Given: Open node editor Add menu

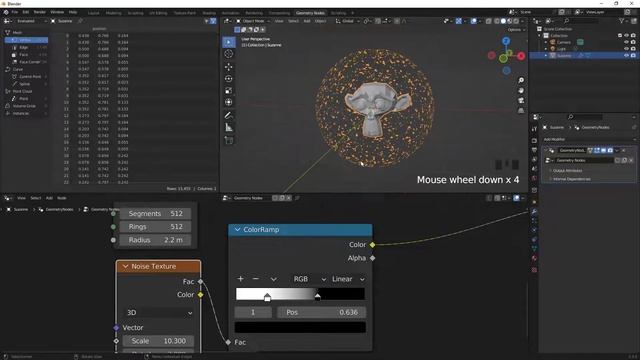Looking at the screenshot, I should coord(49,198).
